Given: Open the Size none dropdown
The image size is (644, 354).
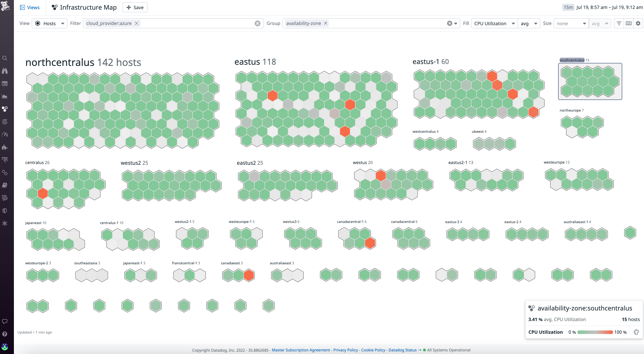Looking at the screenshot, I should tap(571, 23).
